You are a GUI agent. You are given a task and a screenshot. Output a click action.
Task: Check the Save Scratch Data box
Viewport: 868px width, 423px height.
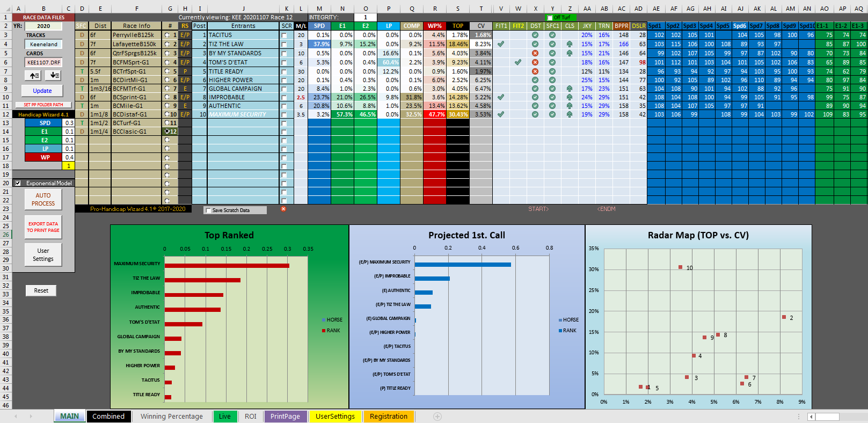tap(208, 210)
